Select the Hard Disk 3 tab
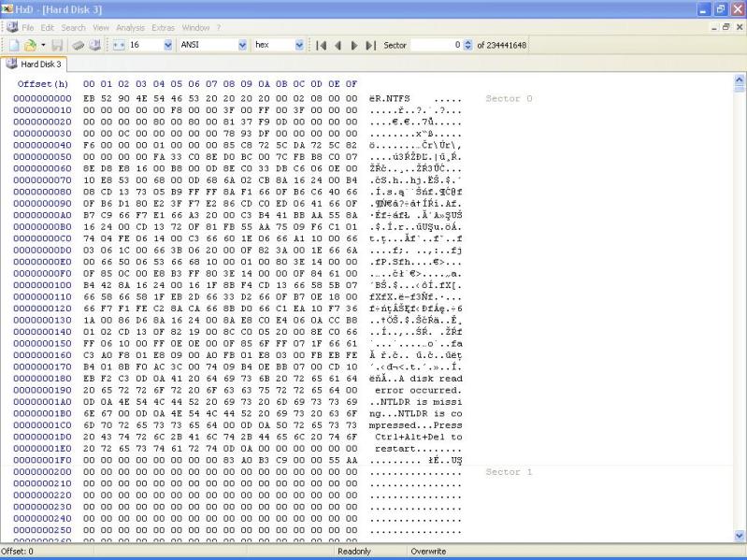747x560 pixels. pos(36,65)
